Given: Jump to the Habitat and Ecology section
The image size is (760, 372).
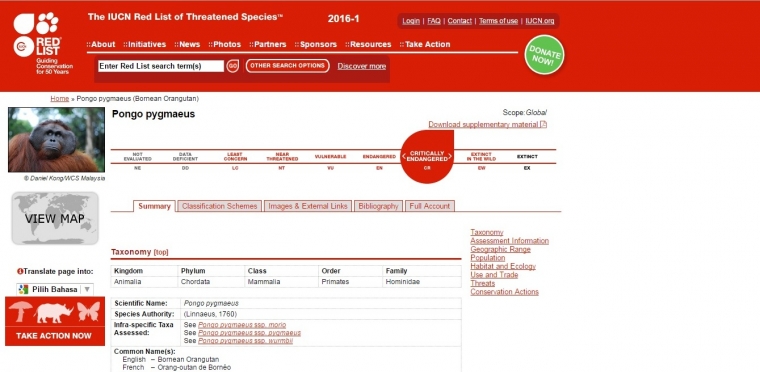Looking at the screenshot, I should 503,266.
